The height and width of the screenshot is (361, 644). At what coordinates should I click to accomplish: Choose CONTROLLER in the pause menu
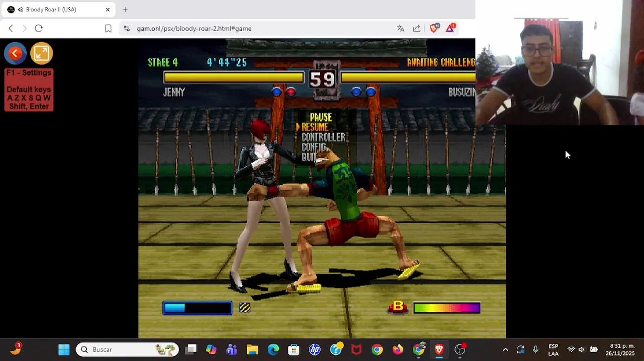pos(323,137)
